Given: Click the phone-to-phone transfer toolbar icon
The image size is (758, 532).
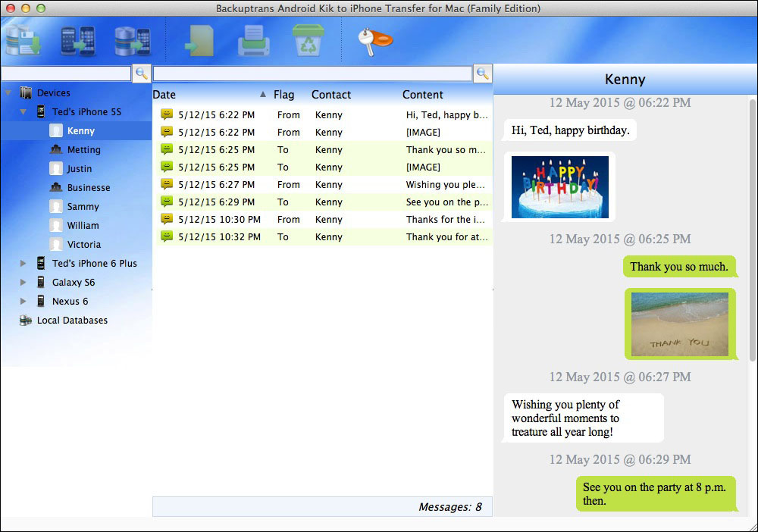Looking at the screenshot, I should point(78,41).
